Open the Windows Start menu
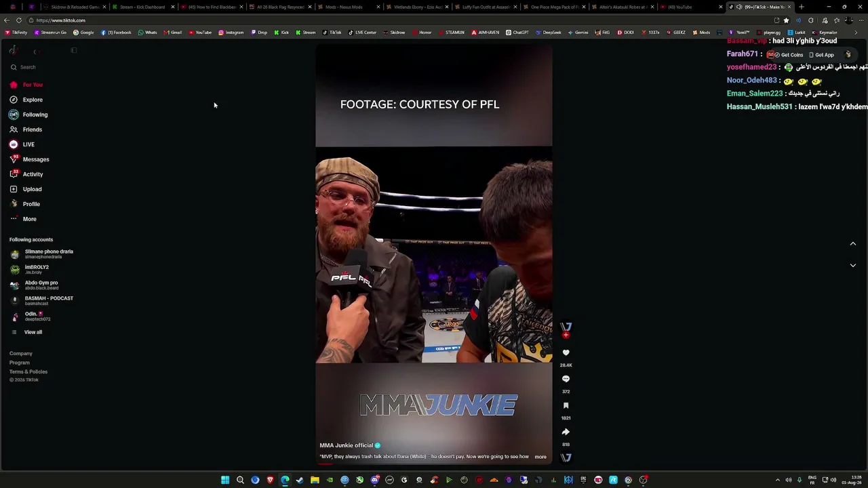 point(225,480)
